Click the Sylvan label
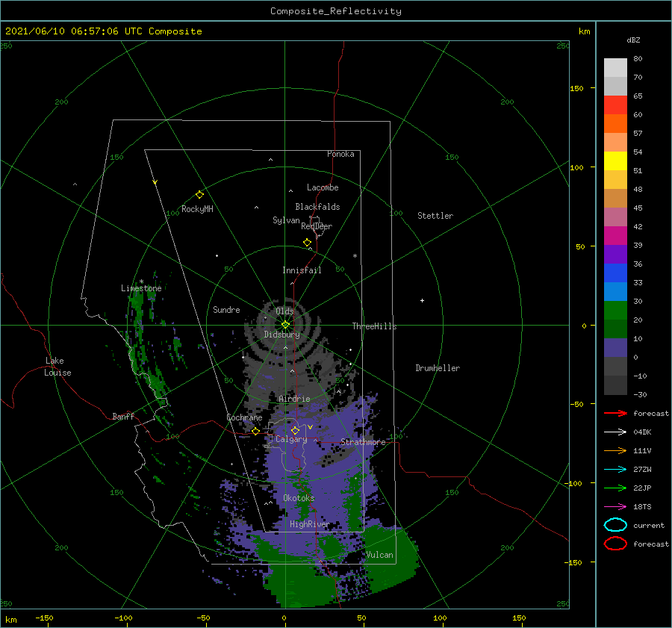Viewport: 672px width, 628px height. click(286, 220)
